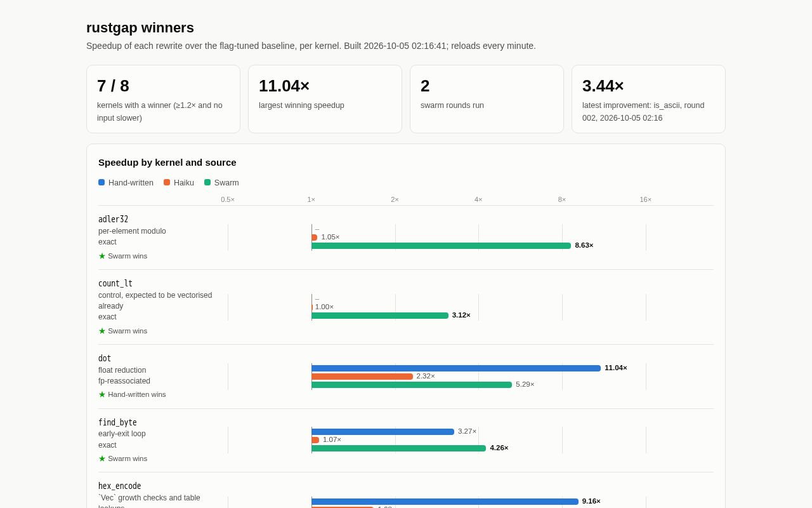Select the "find_byte" kernel name
The width and height of the screenshot is (812, 508).
(x=117, y=423)
